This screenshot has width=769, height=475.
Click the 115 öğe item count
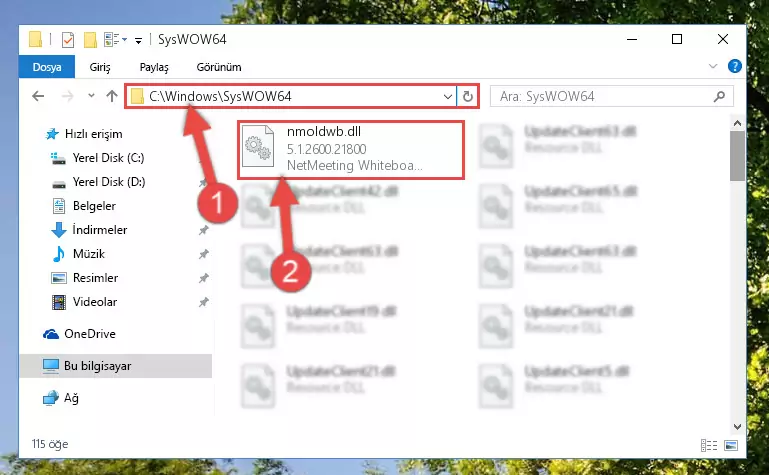50,444
